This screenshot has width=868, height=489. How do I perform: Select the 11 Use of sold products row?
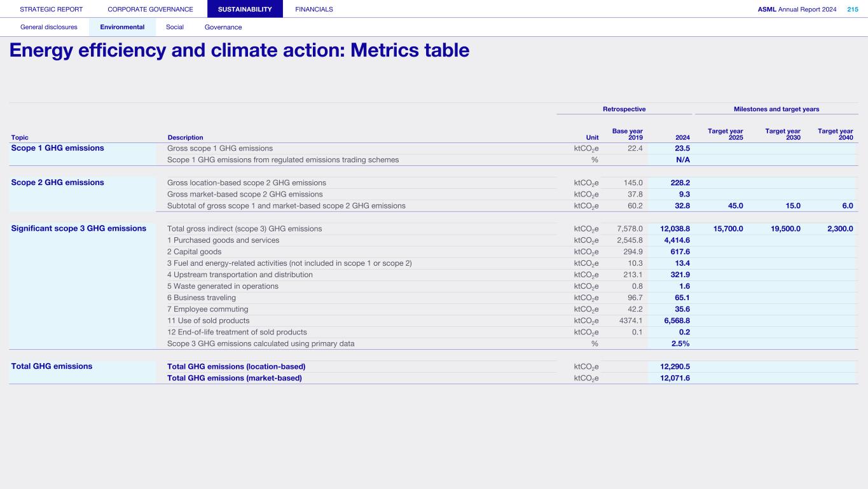pyautogui.click(x=208, y=320)
